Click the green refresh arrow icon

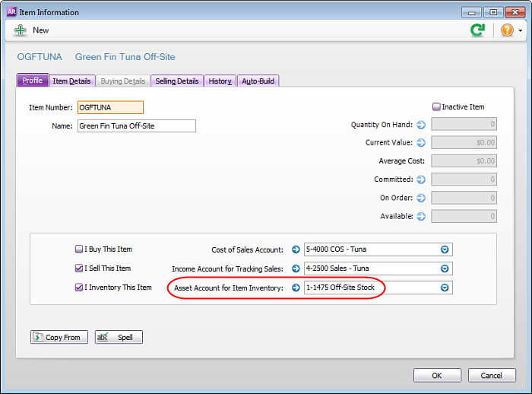click(477, 30)
